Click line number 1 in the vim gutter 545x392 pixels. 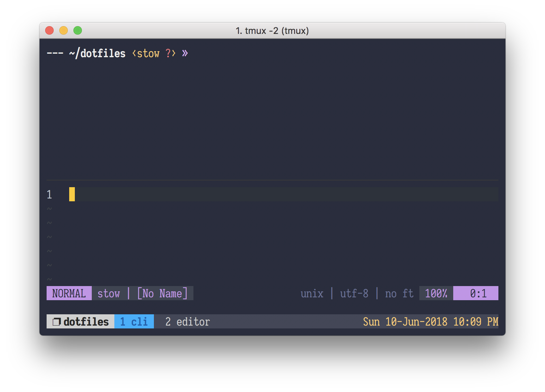tap(49, 195)
